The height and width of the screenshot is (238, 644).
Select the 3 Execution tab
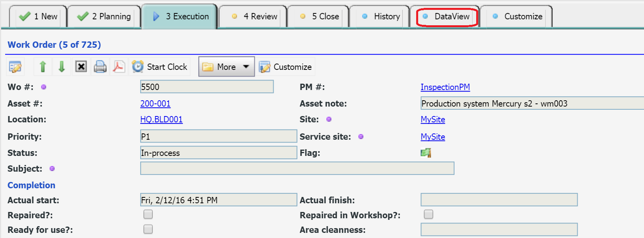(180, 17)
